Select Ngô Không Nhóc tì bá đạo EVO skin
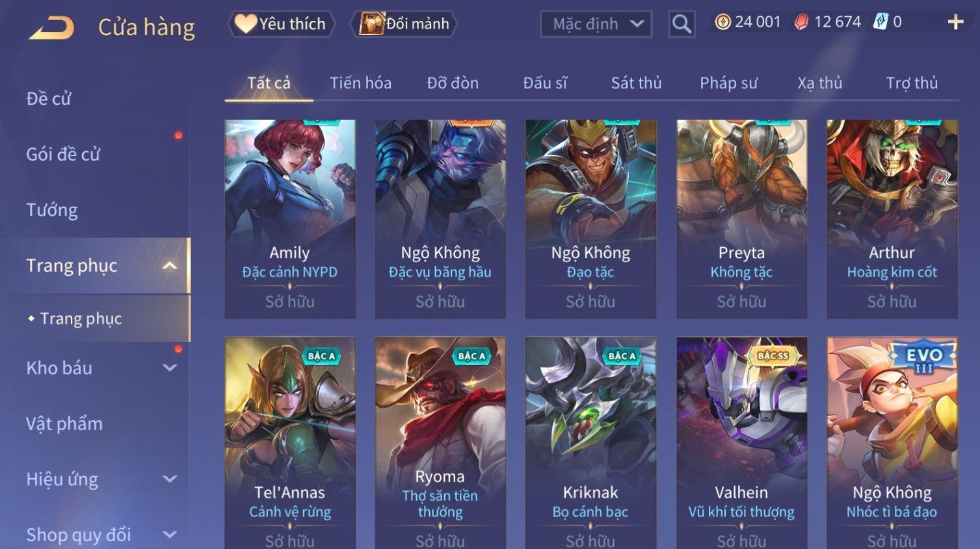This screenshot has height=549, width=980. click(892, 442)
